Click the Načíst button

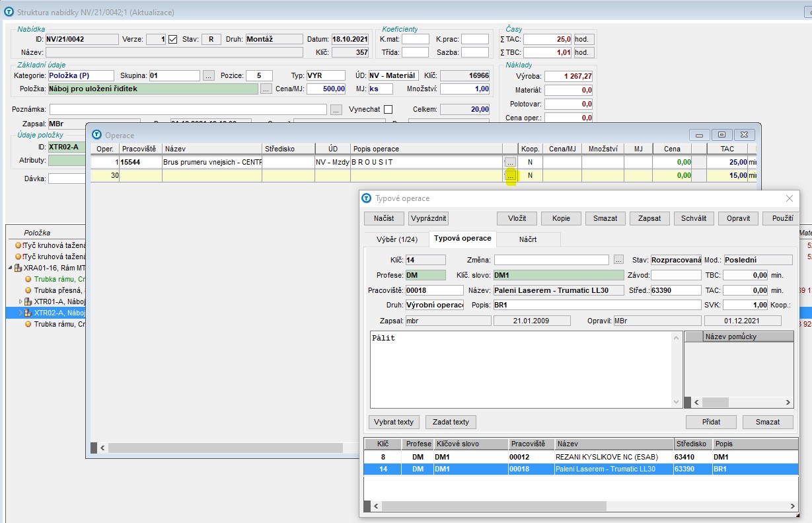[x=384, y=218]
